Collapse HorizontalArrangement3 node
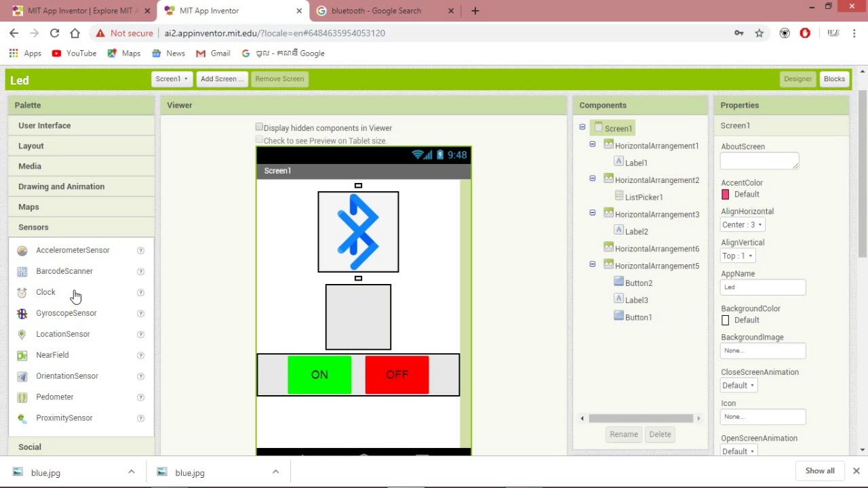This screenshot has height=488, width=868. [592, 213]
